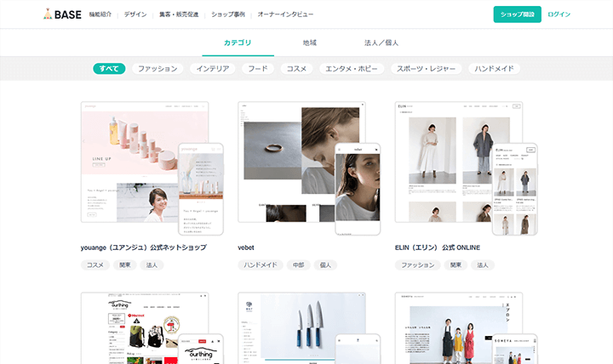613x364 pixels.
Task: Click the ログイン link
Action: (x=559, y=14)
